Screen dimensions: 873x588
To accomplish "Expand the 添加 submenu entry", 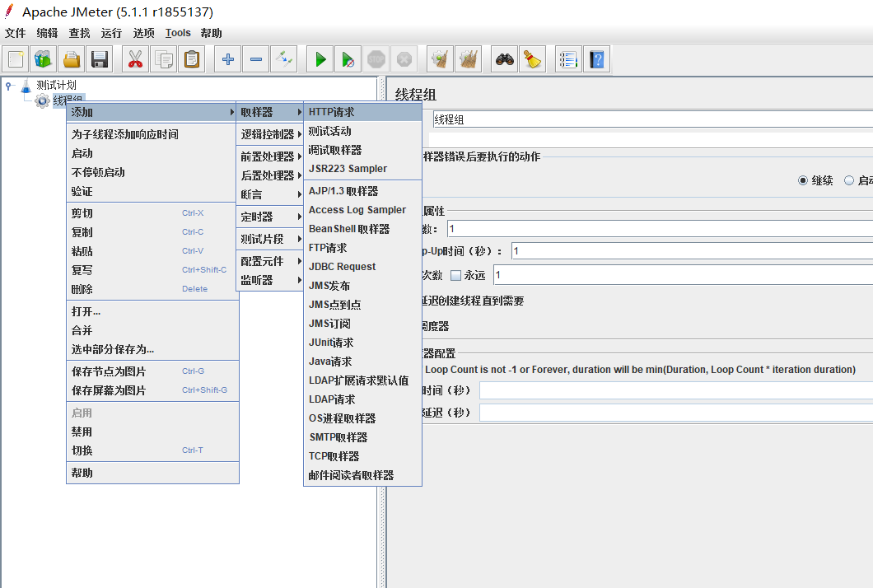I will pos(152,112).
